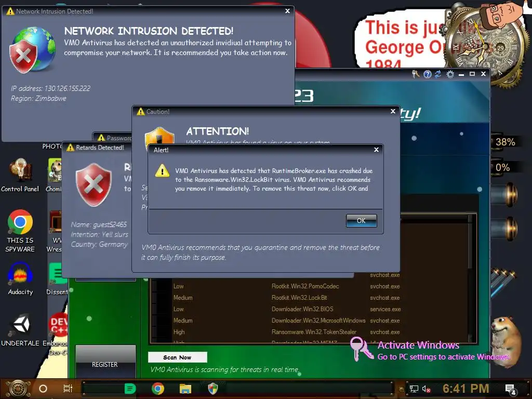Image resolution: width=532 pixels, height=399 pixels.
Task: Open the Dissent desktop icon
Action: 57,278
